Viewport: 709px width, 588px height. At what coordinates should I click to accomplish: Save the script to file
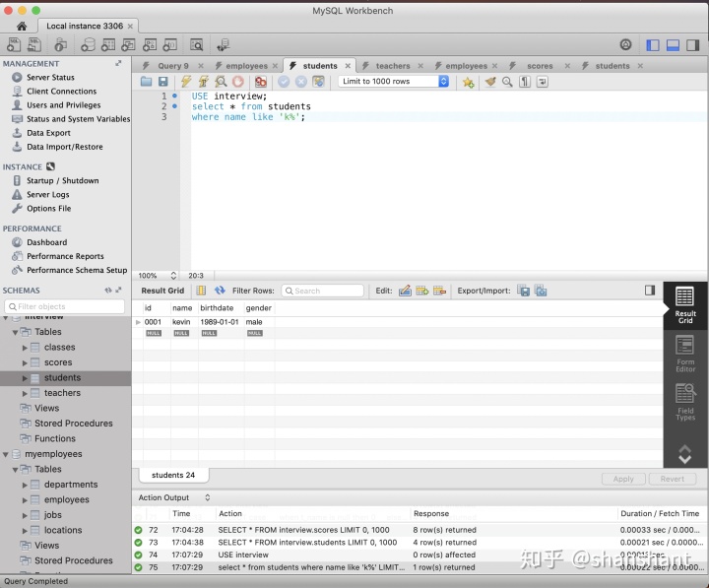162,82
